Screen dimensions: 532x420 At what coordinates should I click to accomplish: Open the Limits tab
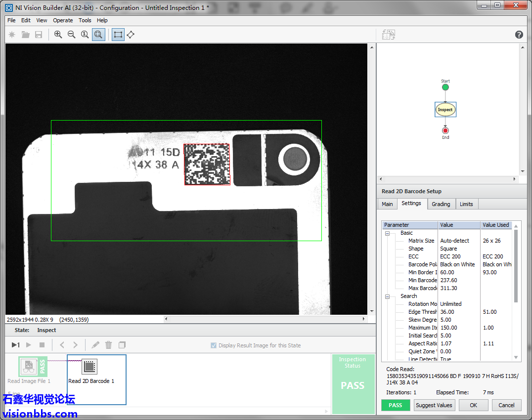coord(466,204)
